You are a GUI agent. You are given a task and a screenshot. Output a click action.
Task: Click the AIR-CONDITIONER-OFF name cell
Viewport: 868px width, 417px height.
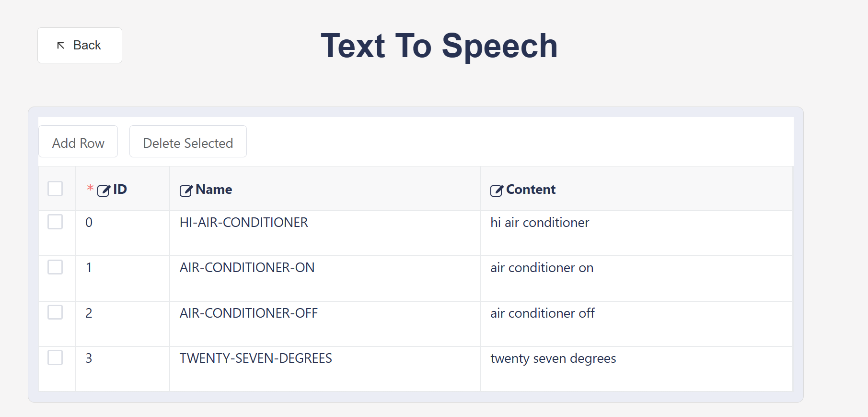pos(248,313)
